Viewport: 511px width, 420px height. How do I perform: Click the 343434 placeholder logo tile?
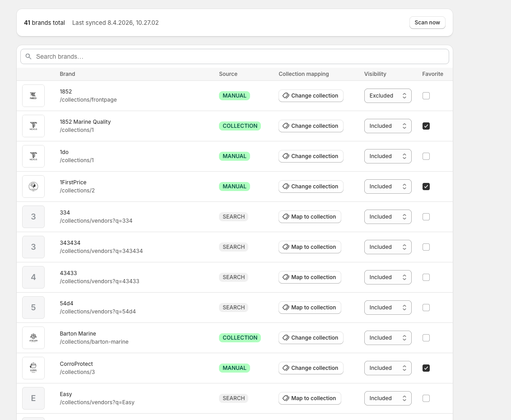click(33, 247)
